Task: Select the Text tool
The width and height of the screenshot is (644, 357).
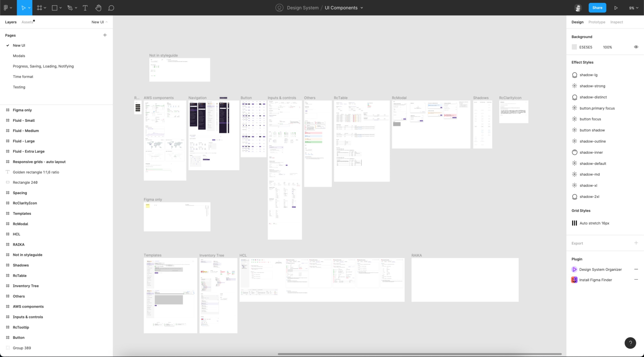Action: (x=85, y=8)
